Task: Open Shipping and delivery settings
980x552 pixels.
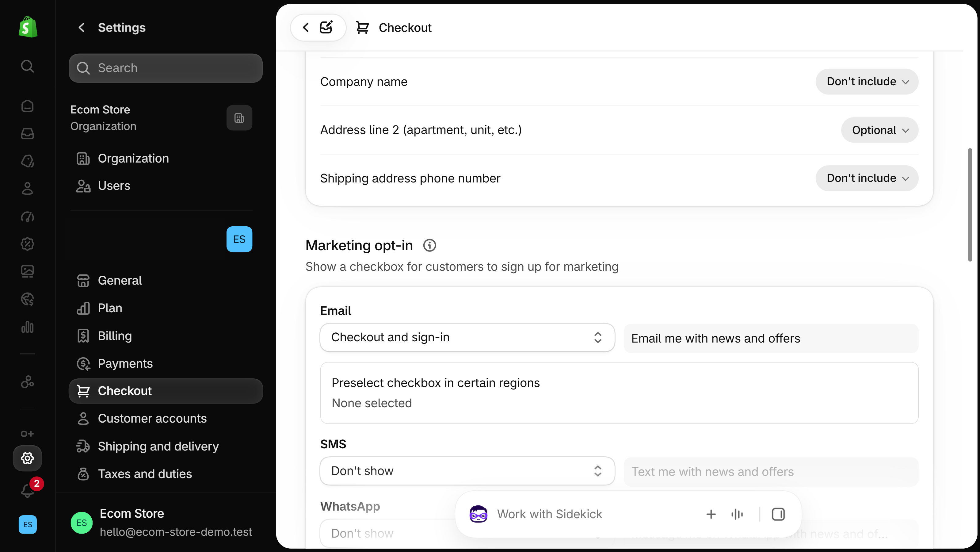Action: tap(166, 446)
